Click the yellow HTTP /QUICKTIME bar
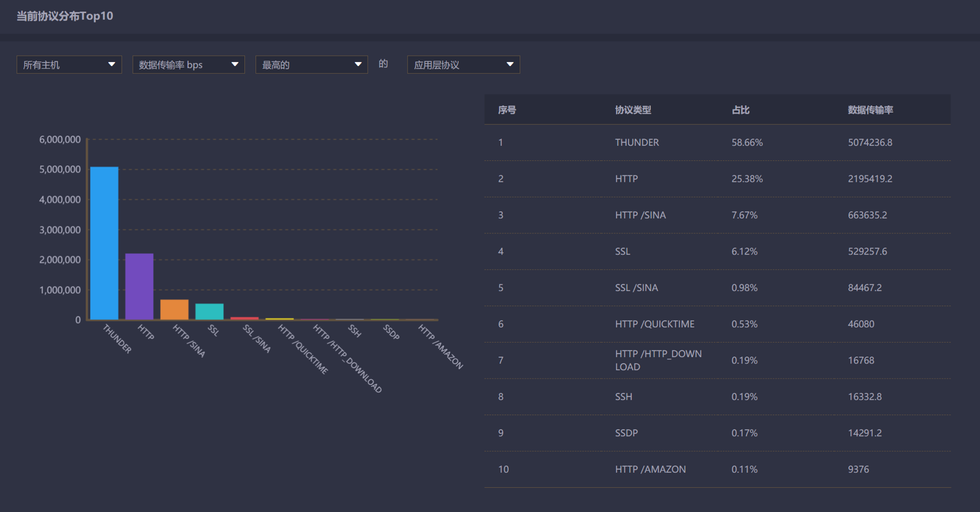The height and width of the screenshot is (512, 980). (280, 319)
